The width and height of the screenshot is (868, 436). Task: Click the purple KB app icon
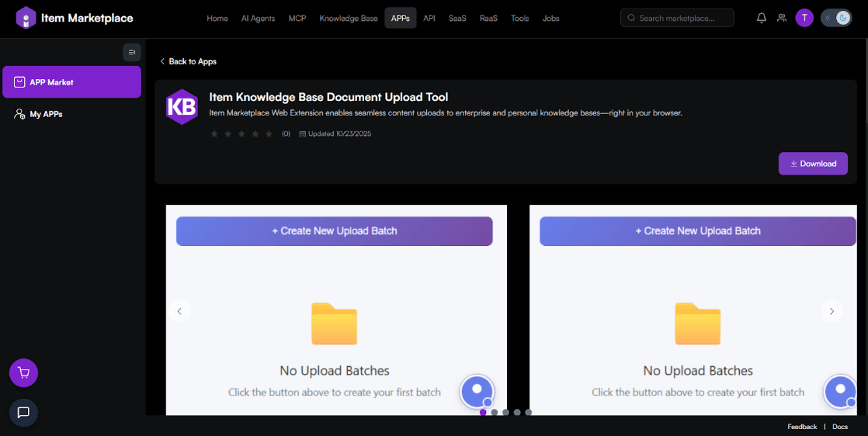pos(182,107)
